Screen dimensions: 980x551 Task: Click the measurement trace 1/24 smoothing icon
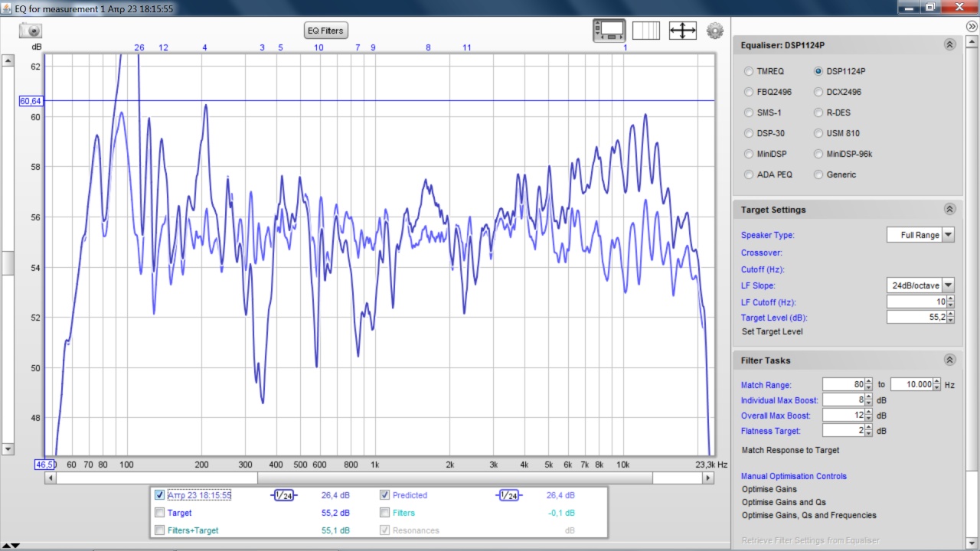tap(283, 496)
